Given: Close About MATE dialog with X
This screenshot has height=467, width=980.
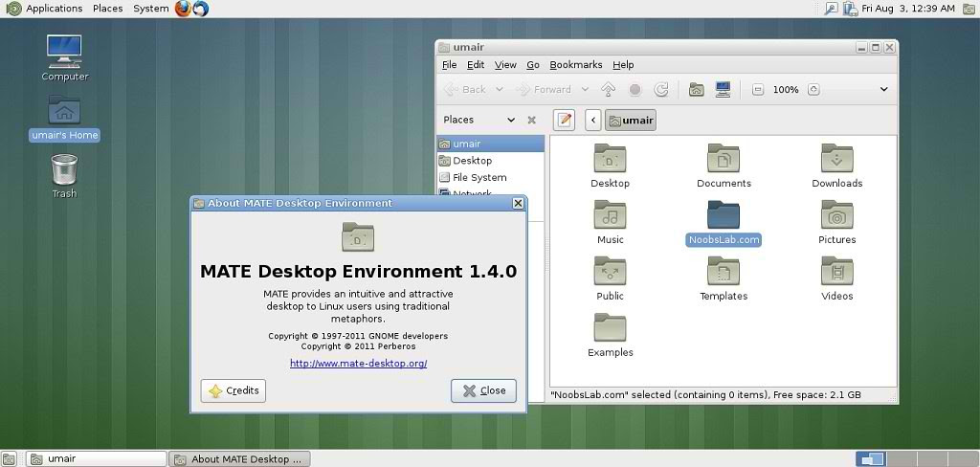Looking at the screenshot, I should tap(518, 203).
